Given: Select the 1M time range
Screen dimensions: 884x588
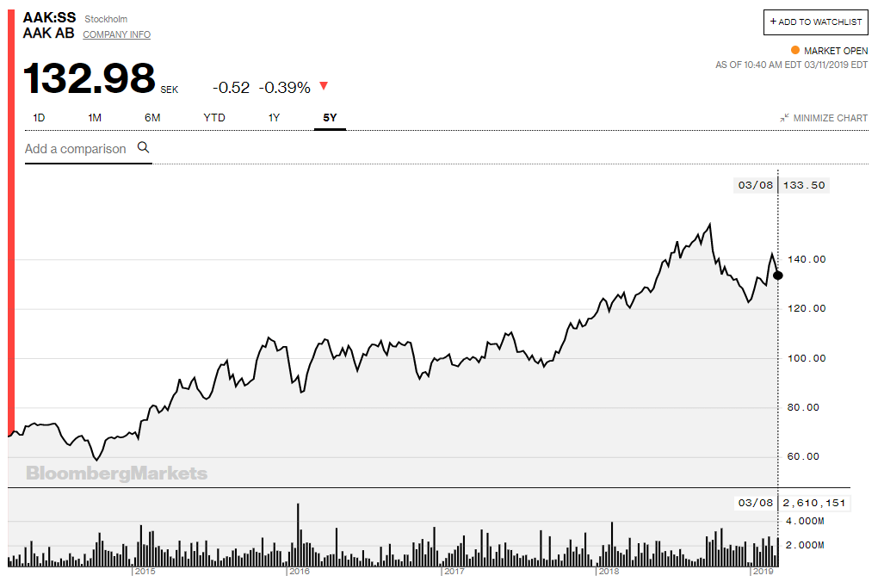Looking at the screenshot, I should click(x=95, y=118).
